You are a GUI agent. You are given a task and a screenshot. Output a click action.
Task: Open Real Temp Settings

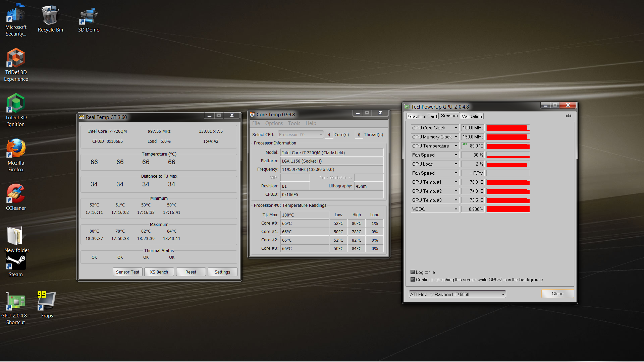click(222, 272)
